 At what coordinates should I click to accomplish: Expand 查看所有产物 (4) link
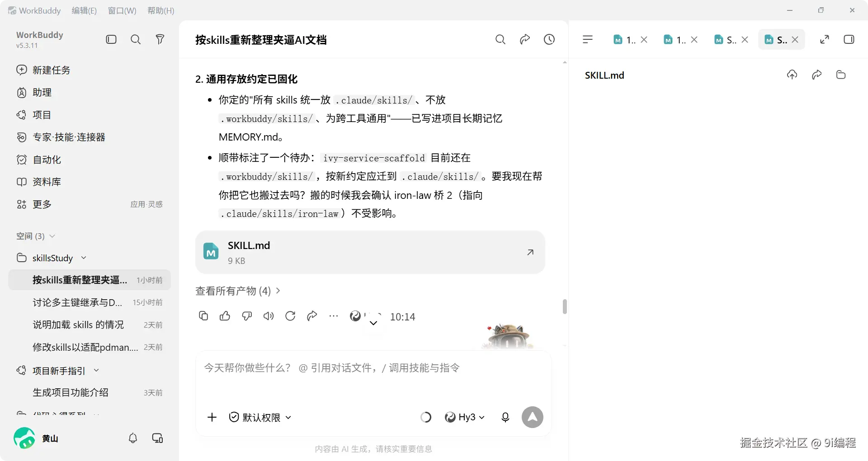[x=238, y=291]
